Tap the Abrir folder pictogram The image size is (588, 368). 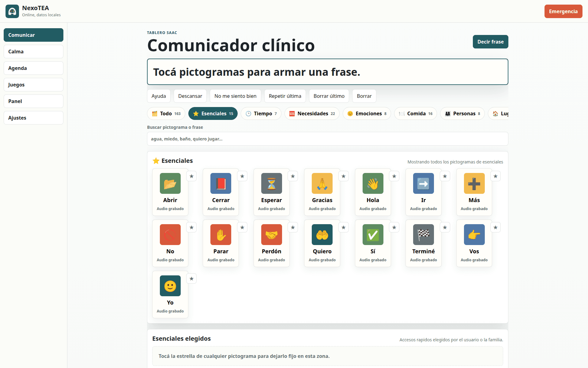pyautogui.click(x=170, y=192)
